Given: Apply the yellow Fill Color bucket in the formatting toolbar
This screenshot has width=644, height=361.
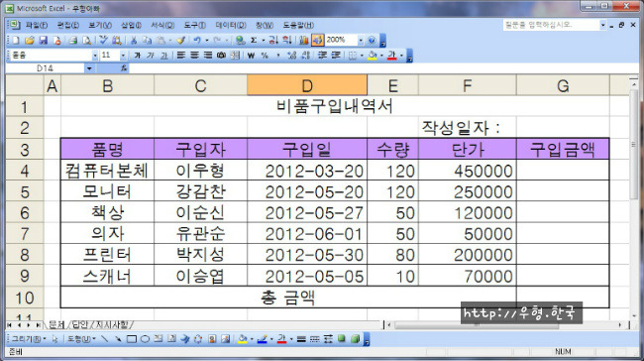Looking at the screenshot, I should coord(373,56).
